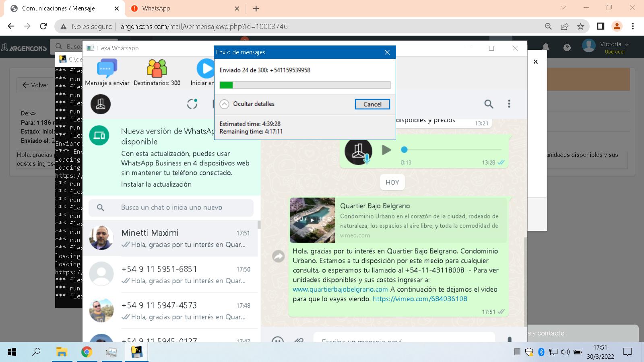Click the chat search field
Viewport: 644px width, 362px height.
171,208
